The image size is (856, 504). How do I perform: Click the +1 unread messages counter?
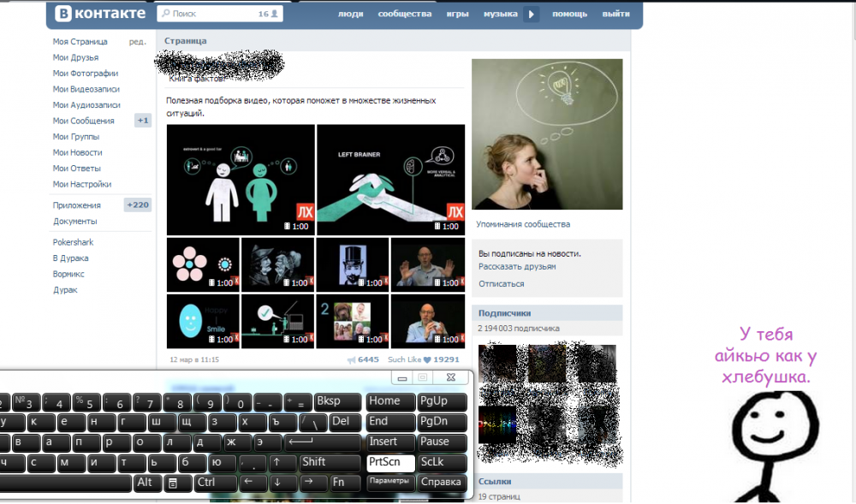pos(143,121)
